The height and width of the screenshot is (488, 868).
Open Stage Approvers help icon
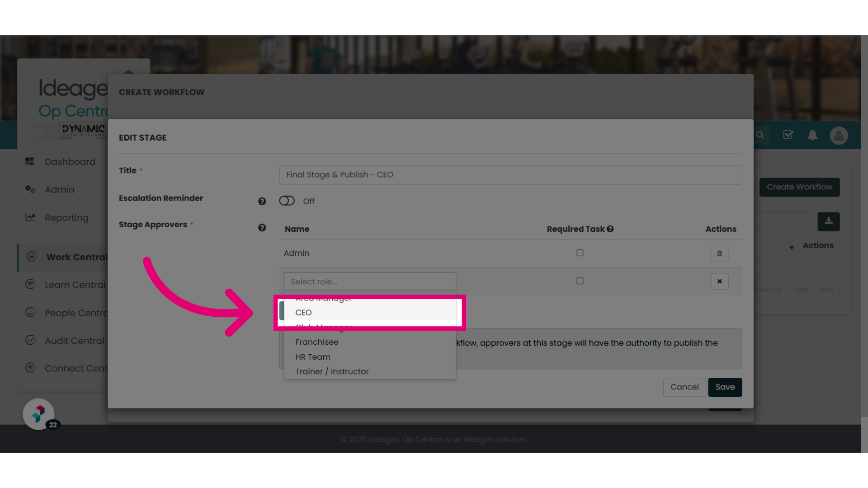pos(262,228)
